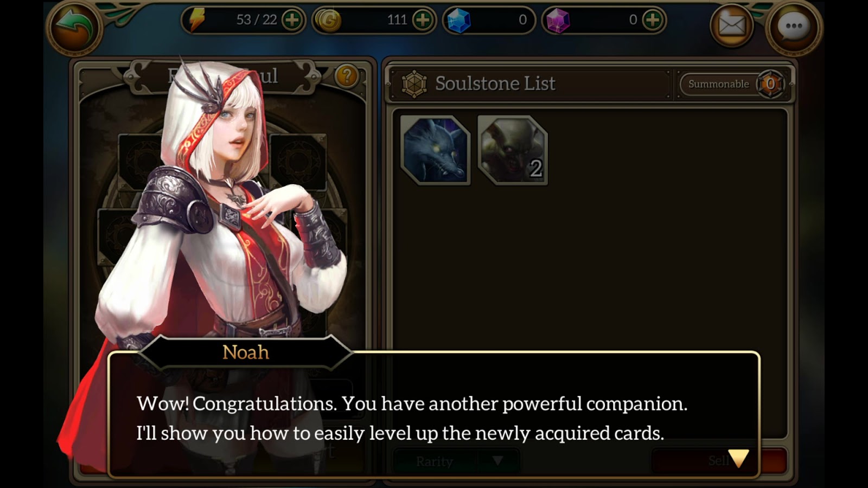Add purple gems with plus button
This screenshot has width=868, height=488.
[x=653, y=20]
